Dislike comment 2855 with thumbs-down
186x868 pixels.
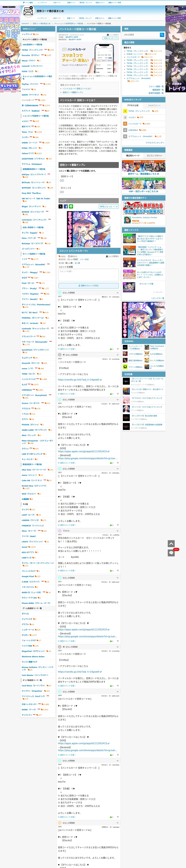(x=118, y=463)
